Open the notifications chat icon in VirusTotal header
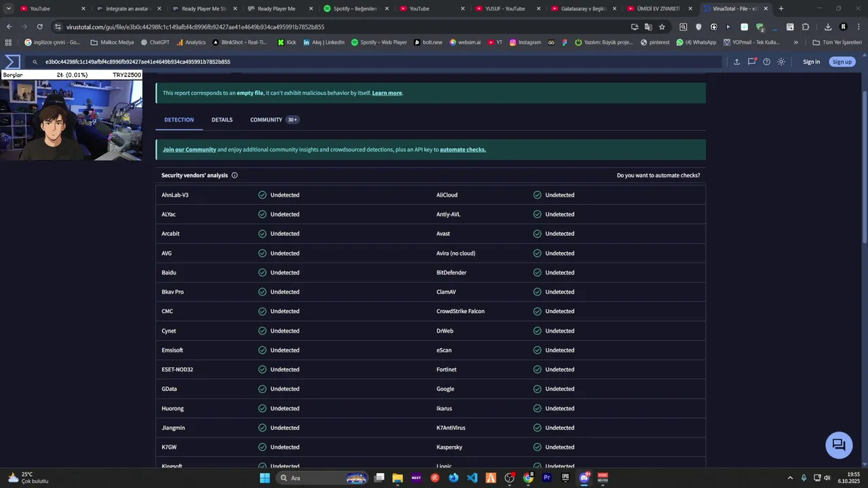Viewport: 868px width, 488px height. 751,62
